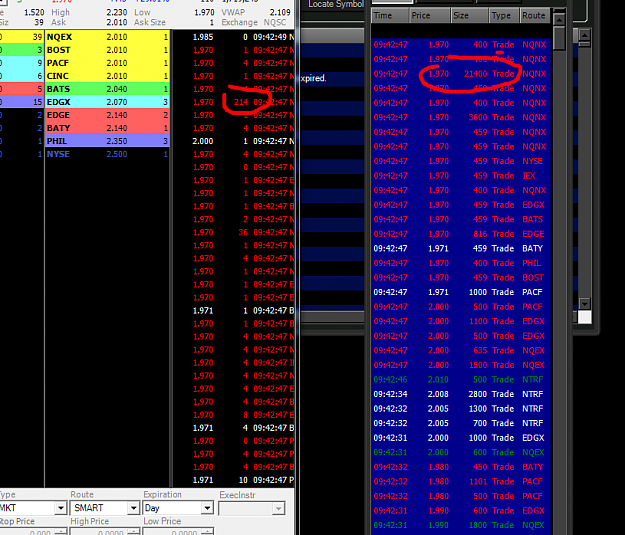The width and height of the screenshot is (625, 535).
Task: Click the 2.010 500 Trade NTRF row
Action: coord(461,380)
